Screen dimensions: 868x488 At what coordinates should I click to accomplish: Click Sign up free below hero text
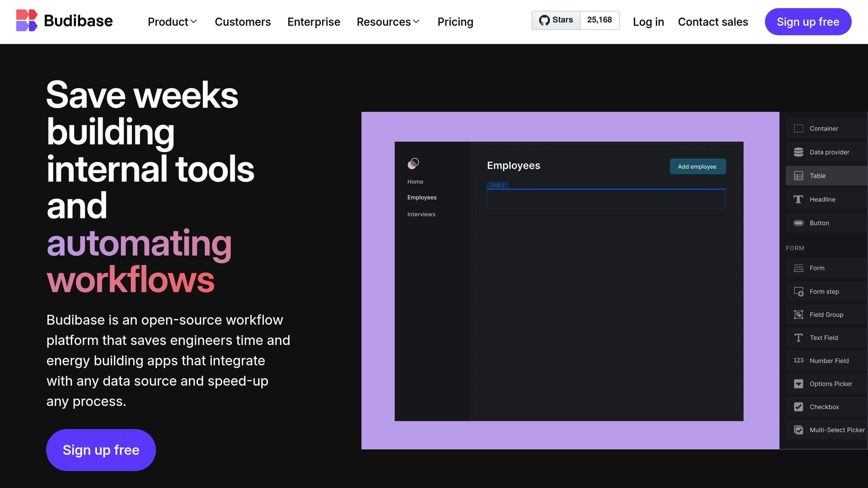[101, 450]
